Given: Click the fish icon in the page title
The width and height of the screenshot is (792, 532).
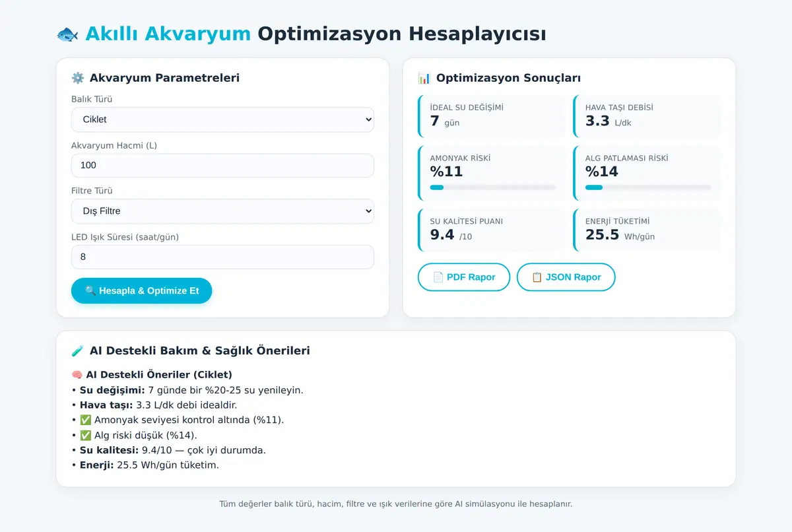Looking at the screenshot, I should click(x=67, y=34).
